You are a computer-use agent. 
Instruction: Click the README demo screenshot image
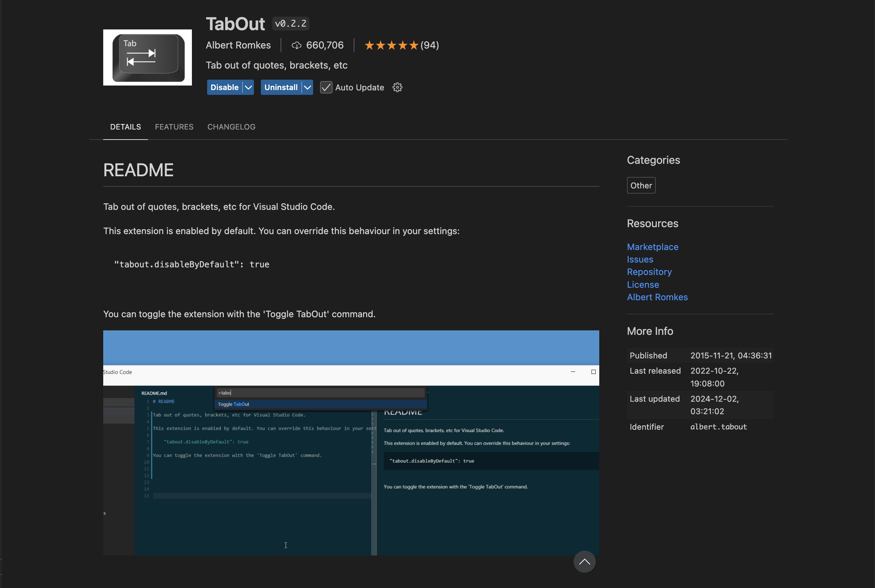click(x=351, y=443)
